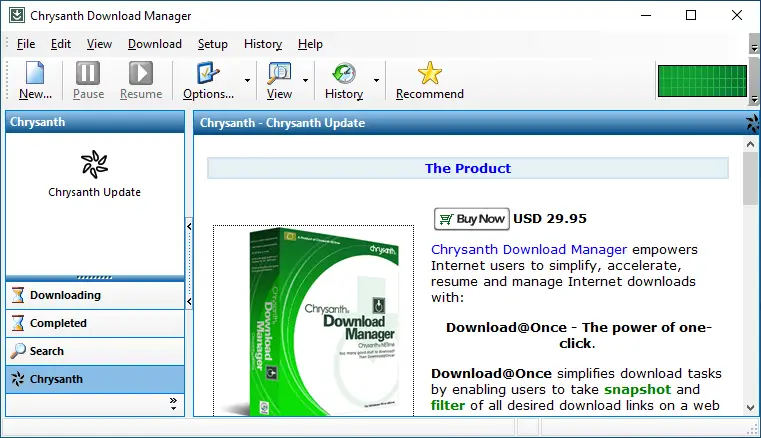The height and width of the screenshot is (438, 761).
Task: Click the flower icon in content header
Action: click(753, 123)
